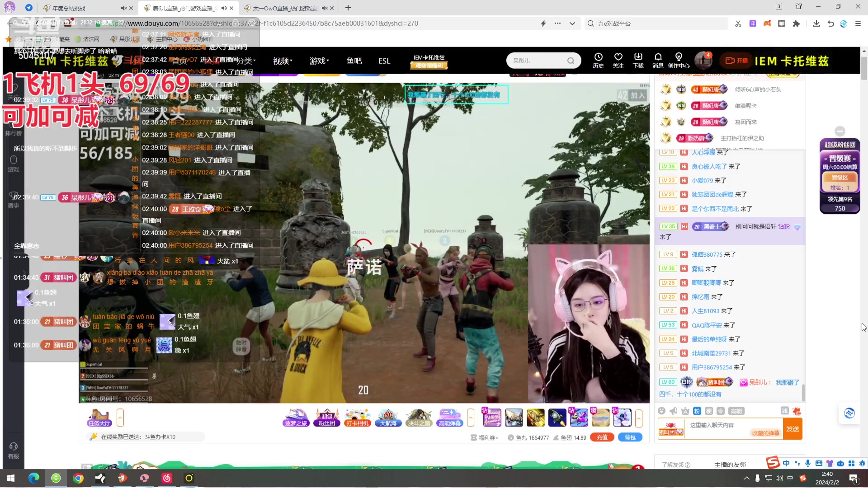Viewport: 868px width, 488px height.
Task: Click 收藏的弹幕 saved danmaku button
Action: click(x=765, y=433)
